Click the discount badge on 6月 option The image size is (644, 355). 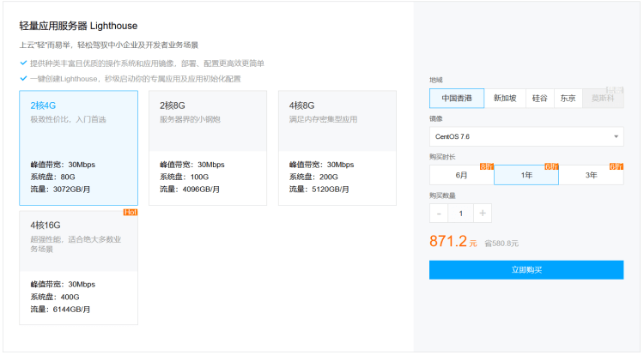click(487, 166)
